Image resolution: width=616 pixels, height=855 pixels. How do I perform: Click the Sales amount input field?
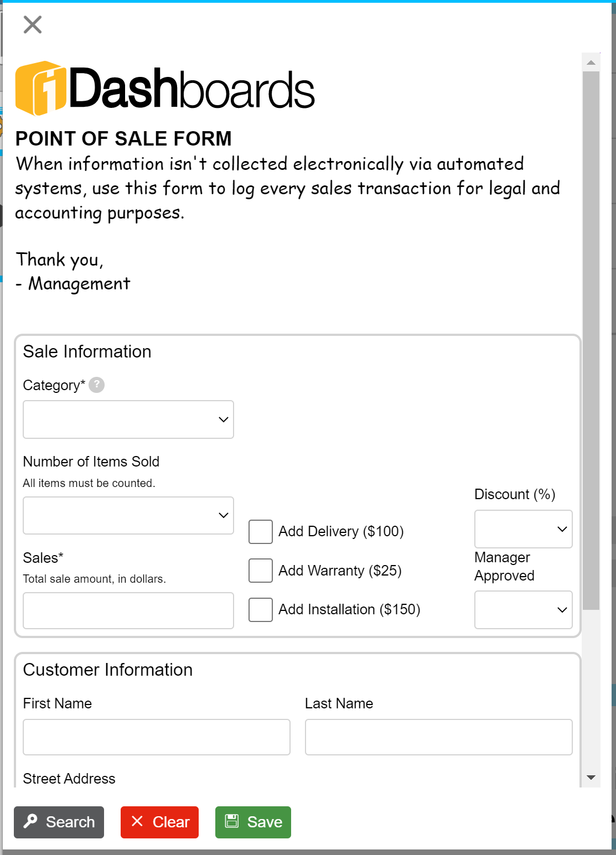pyautogui.click(x=128, y=610)
